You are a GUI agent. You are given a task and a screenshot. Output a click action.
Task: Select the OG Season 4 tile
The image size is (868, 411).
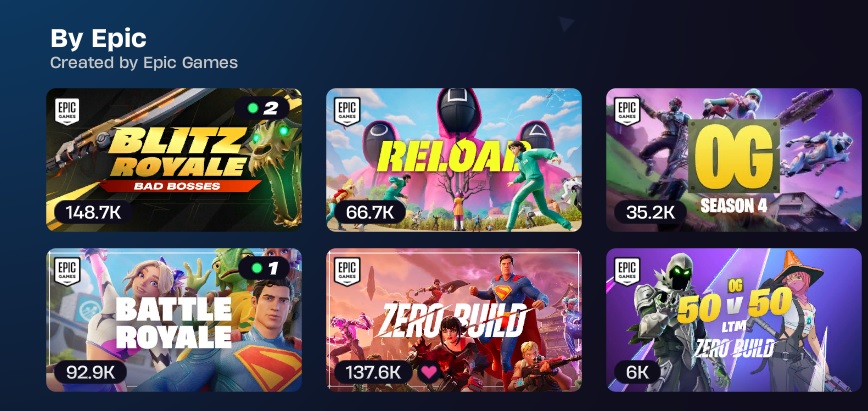(x=734, y=160)
